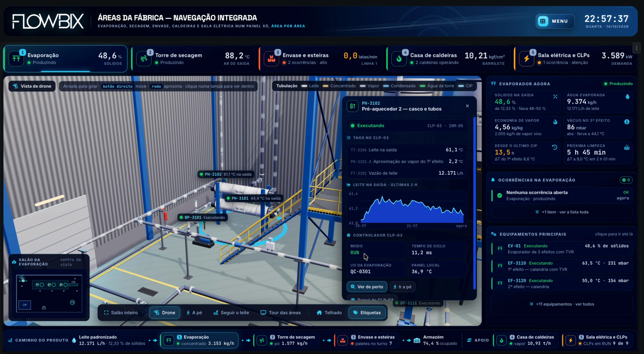Open the Envase e esteiras area tab
The width and height of the screenshot is (644, 354).
click(320, 59)
